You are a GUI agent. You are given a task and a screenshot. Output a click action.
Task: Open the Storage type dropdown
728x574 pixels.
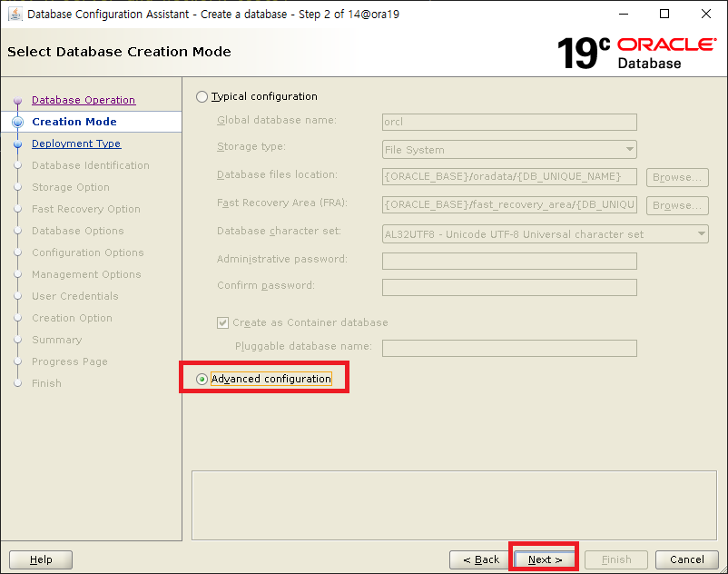[x=509, y=150]
